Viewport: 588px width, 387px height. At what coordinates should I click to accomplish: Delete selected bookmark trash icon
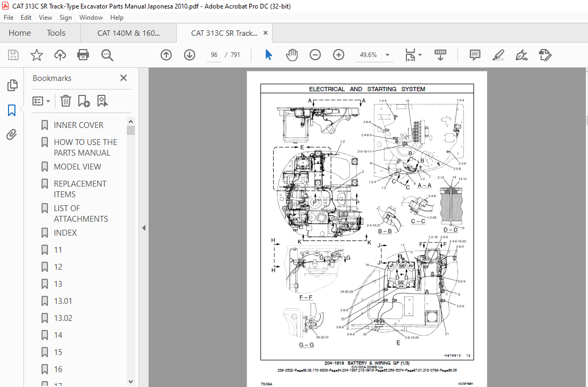point(66,101)
